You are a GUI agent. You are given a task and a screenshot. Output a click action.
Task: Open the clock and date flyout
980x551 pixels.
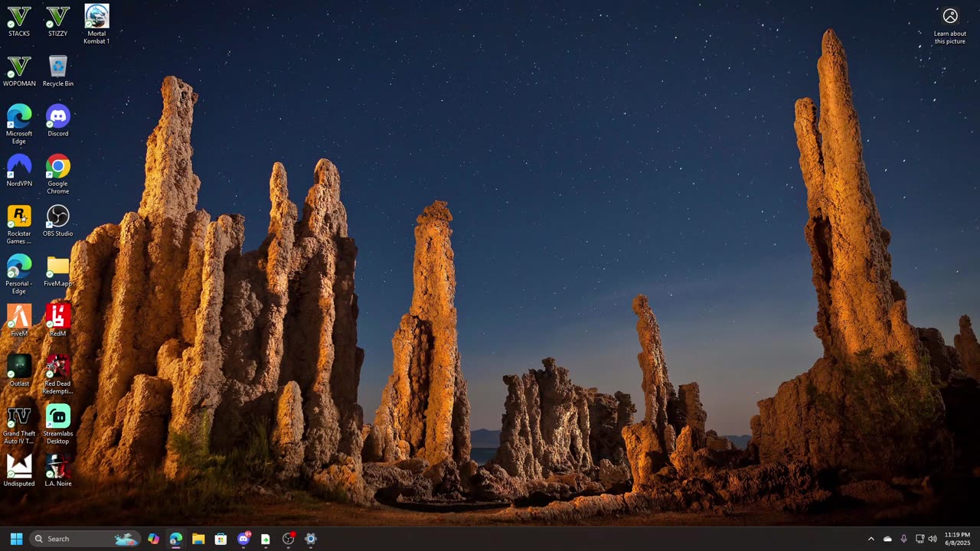click(957, 539)
